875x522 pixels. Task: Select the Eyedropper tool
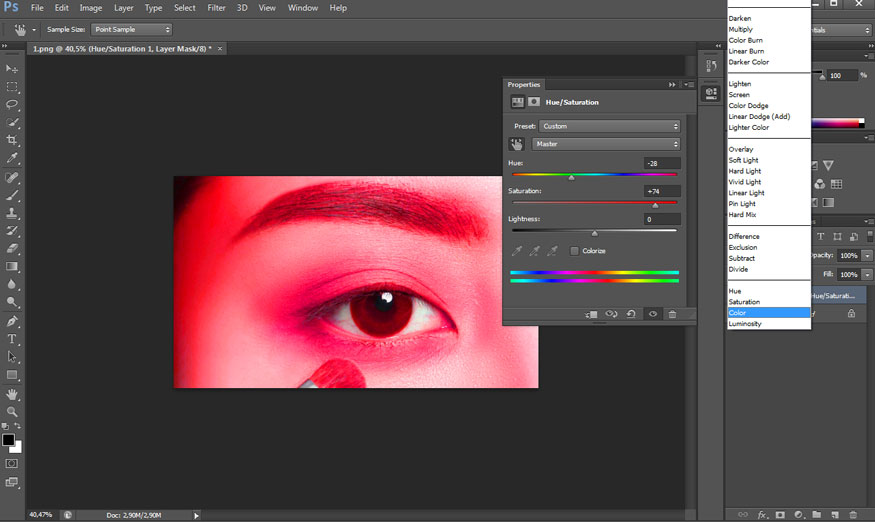pyautogui.click(x=12, y=158)
